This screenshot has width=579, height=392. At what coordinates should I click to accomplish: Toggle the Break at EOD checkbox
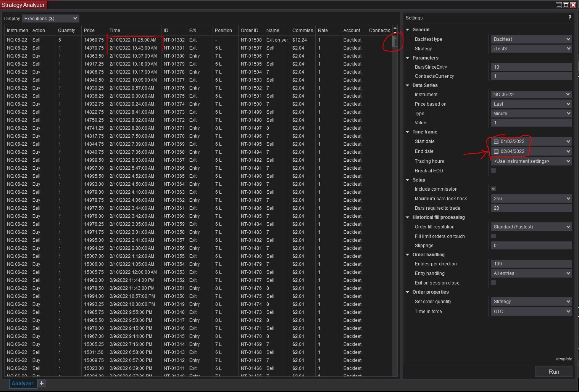(x=494, y=170)
